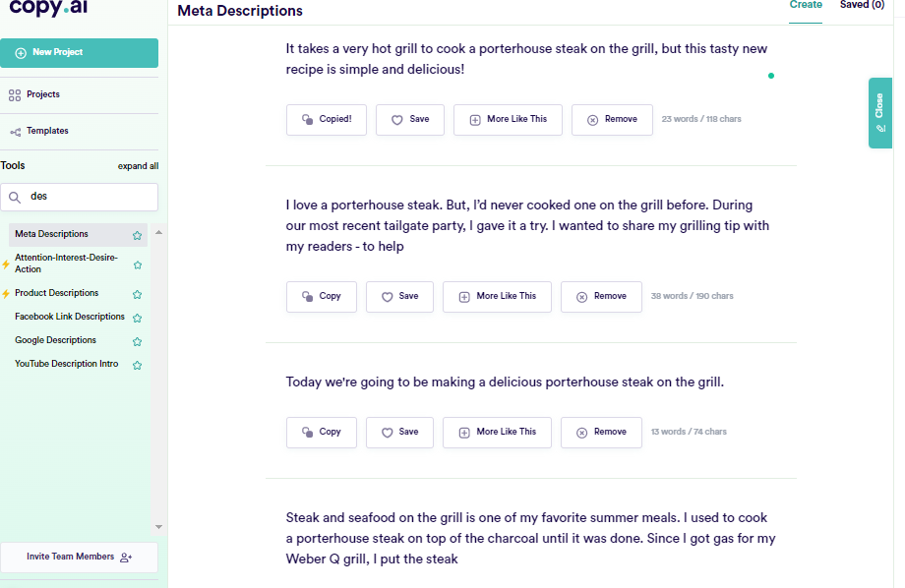Star the Product Descriptions tool
Screen dimensions: 905x588
click(x=138, y=294)
